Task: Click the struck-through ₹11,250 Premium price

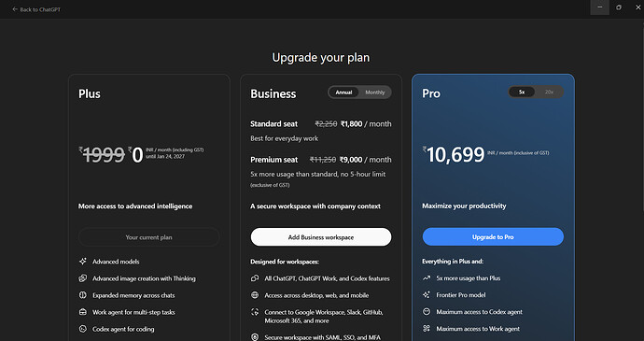Action: pyautogui.click(x=323, y=160)
